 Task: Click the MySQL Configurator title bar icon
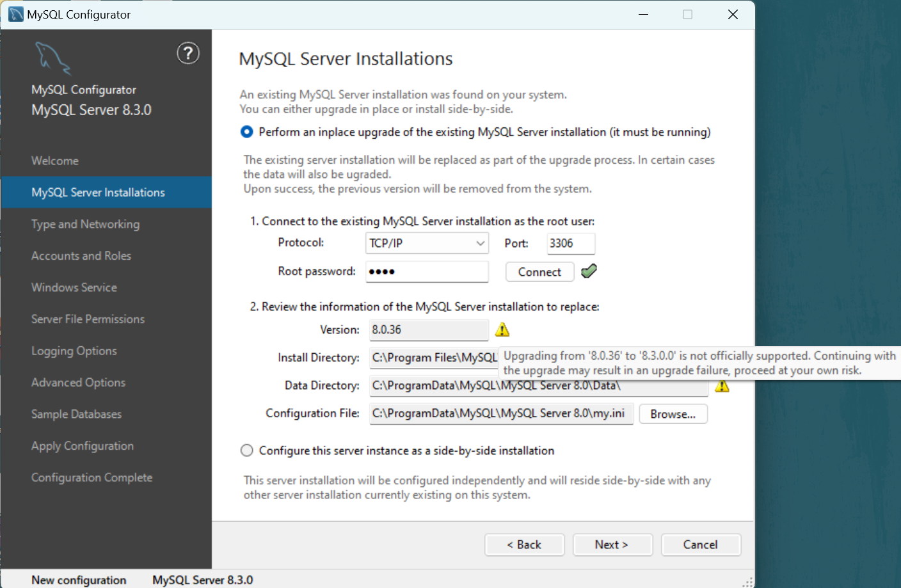click(14, 13)
